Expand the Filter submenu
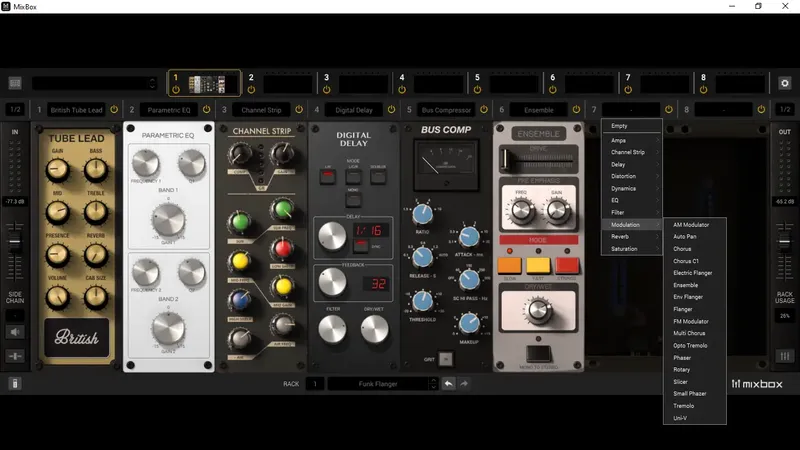The width and height of the screenshot is (800, 450). (632, 212)
